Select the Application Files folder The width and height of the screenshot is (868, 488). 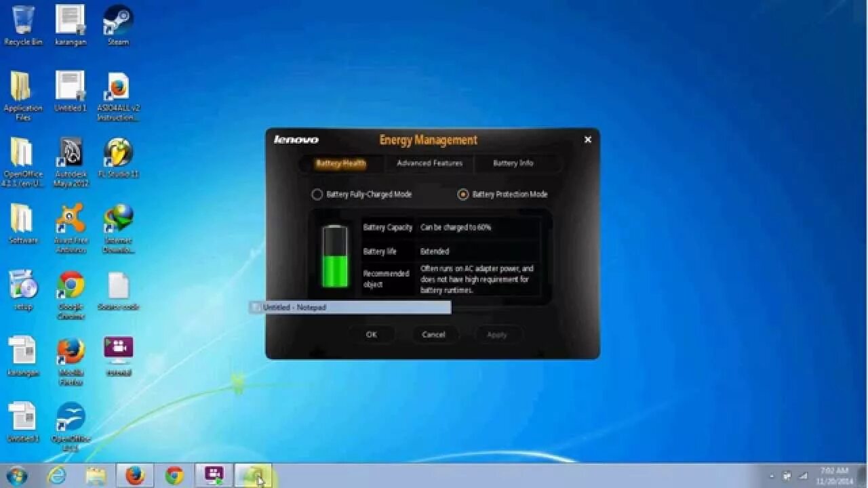23,96
